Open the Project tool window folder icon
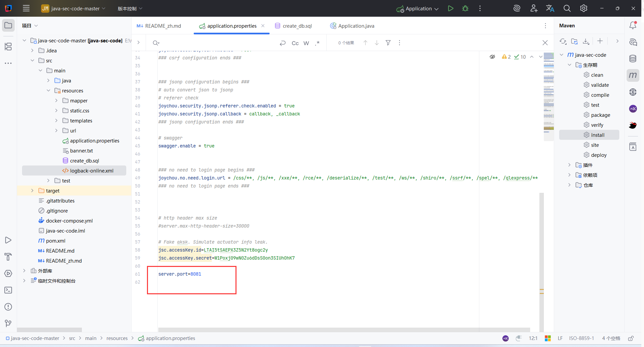 click(x=8, y=25)
